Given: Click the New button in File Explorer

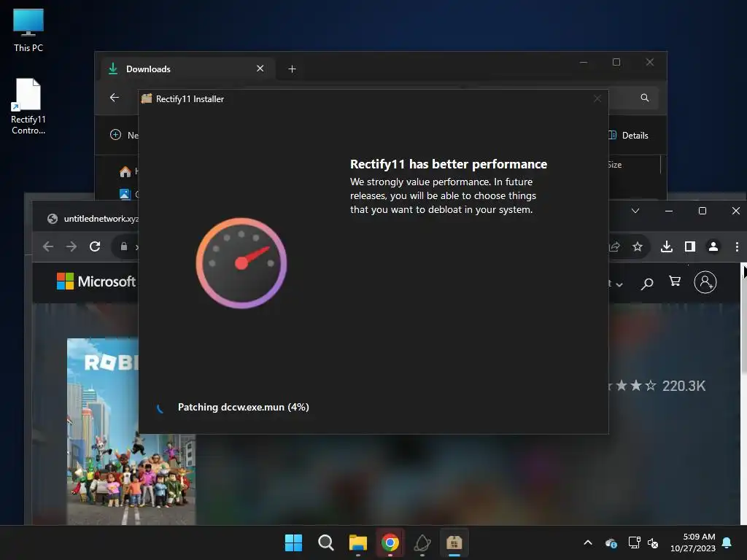Looking at the screenshot, I should 124,135.
